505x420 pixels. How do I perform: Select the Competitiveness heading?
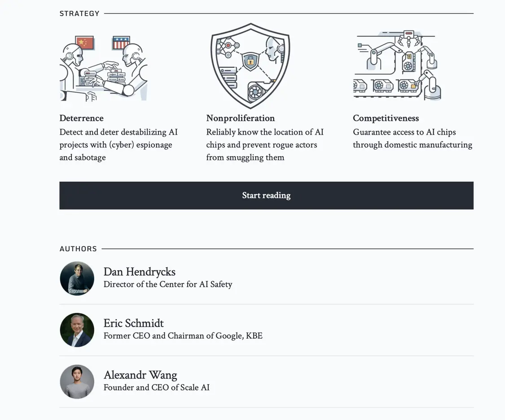(x=386, y=118)
